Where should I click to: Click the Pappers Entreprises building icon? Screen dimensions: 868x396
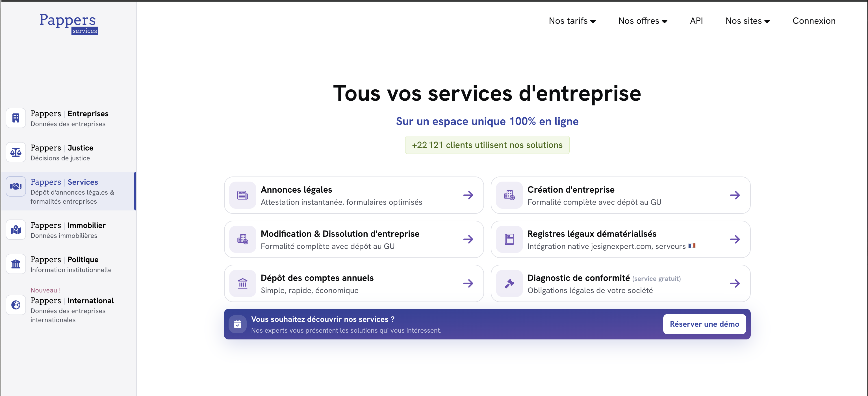click(16, 118)
